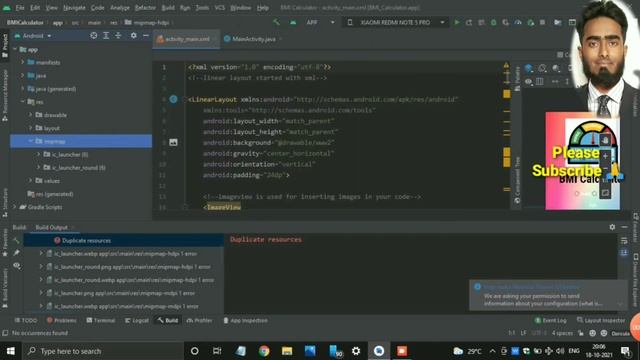This screenshot has height=360, width=640.
Task: Click the pin tab icon in Build panel
Action: [16, 253]
